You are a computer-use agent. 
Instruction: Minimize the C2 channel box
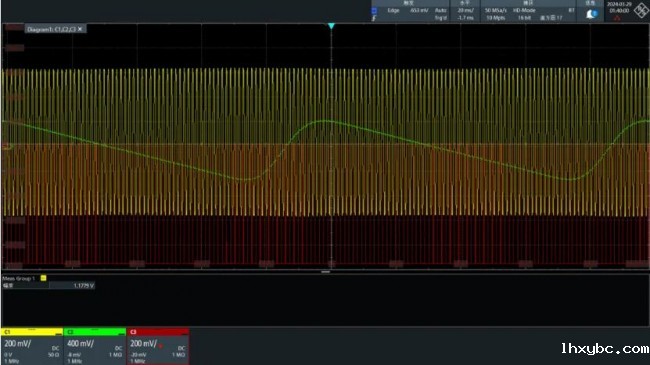tap(121, 334)
